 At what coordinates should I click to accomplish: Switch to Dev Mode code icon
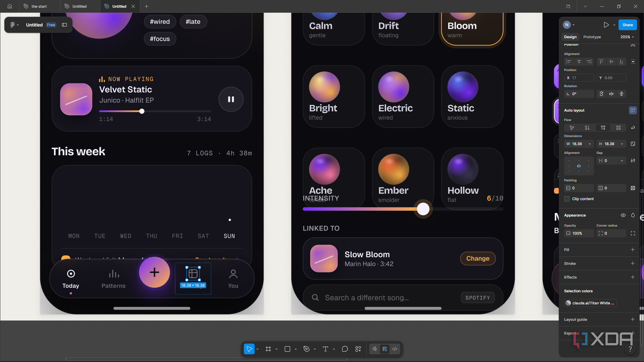coord(395,349)
